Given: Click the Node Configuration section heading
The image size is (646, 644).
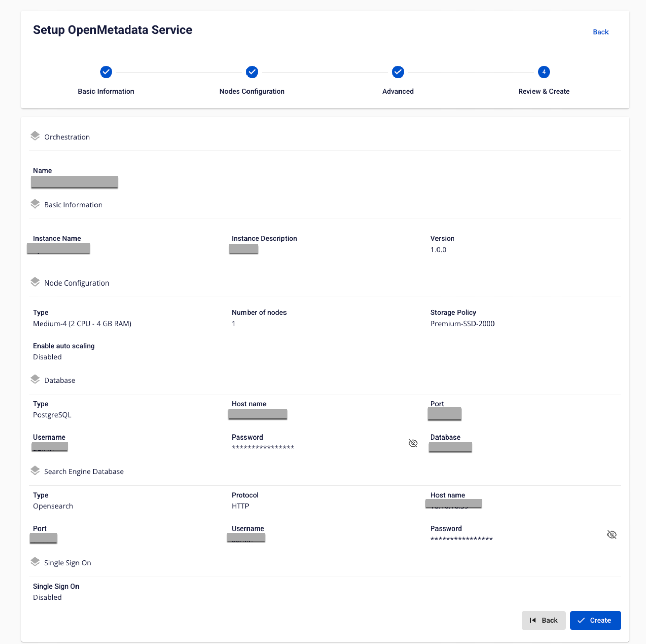Looking at the screenshot, I should click(77, 283).
